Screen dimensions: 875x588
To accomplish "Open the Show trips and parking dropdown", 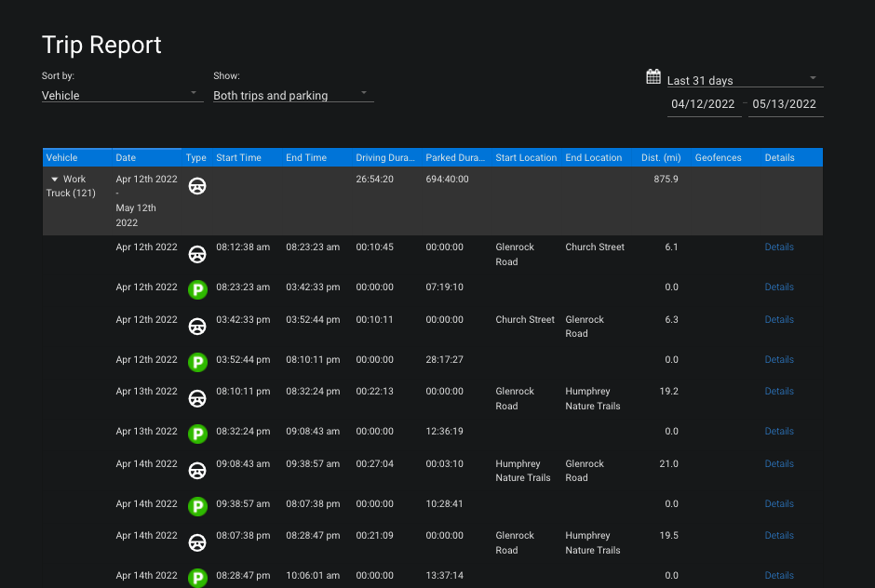I will 292,95.
